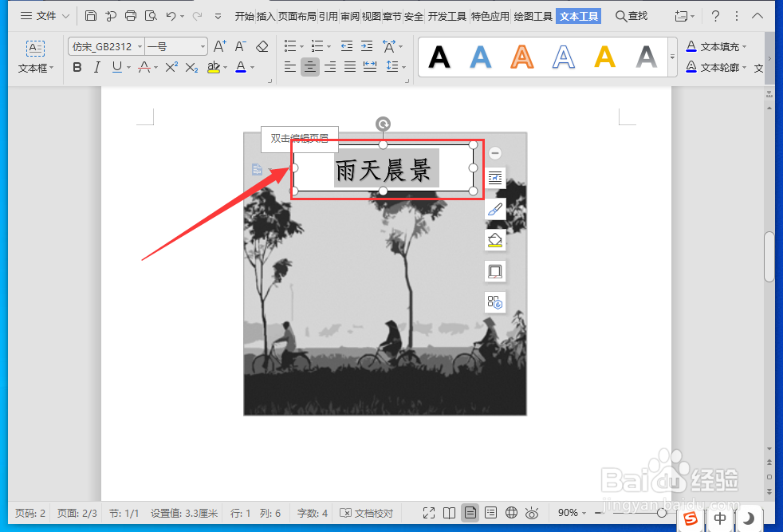
Task: Select page layout view in status bar
Action: click(470, 513)
